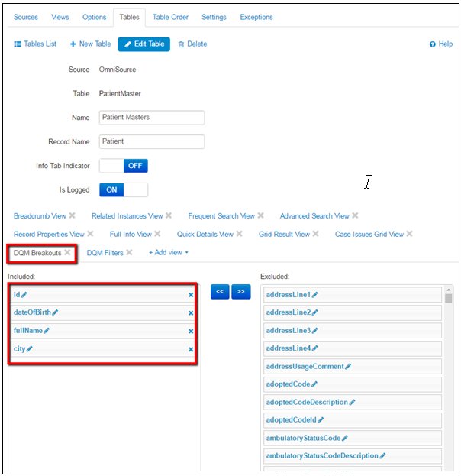Screen dimensions: 461x476
Task: Click the Excluded list scrollbar
Action: (448, 367)
